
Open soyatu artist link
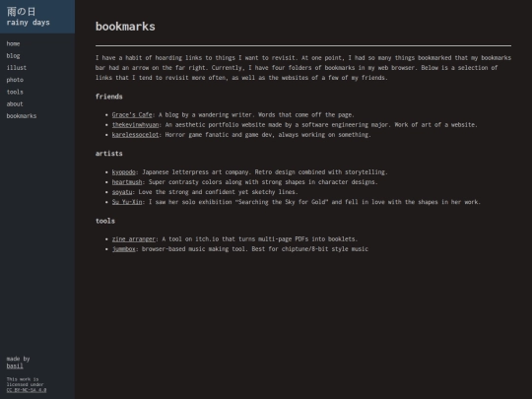pyautogui.click(x=122, y=192)
